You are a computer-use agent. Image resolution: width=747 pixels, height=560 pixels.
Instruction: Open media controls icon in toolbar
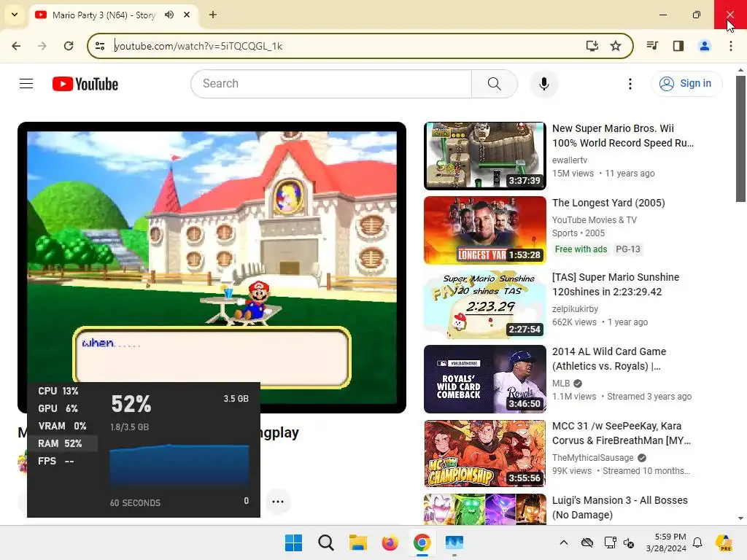651,46
